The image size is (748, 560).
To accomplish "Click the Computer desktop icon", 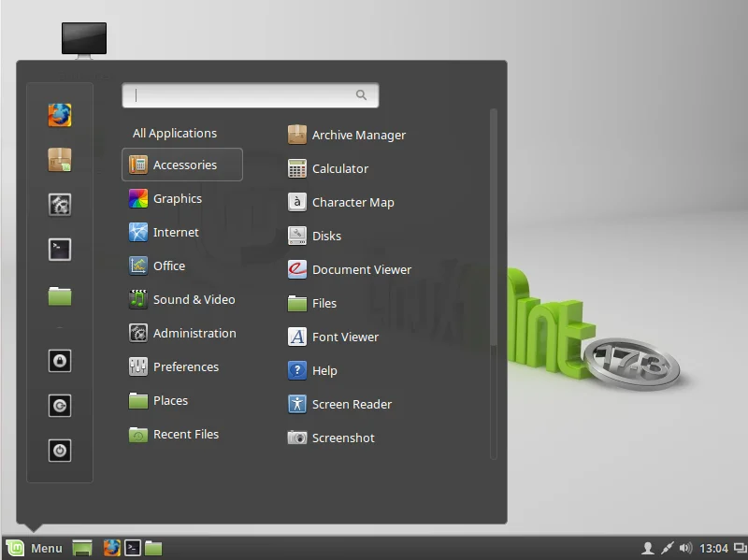I will tap(84, 40).
